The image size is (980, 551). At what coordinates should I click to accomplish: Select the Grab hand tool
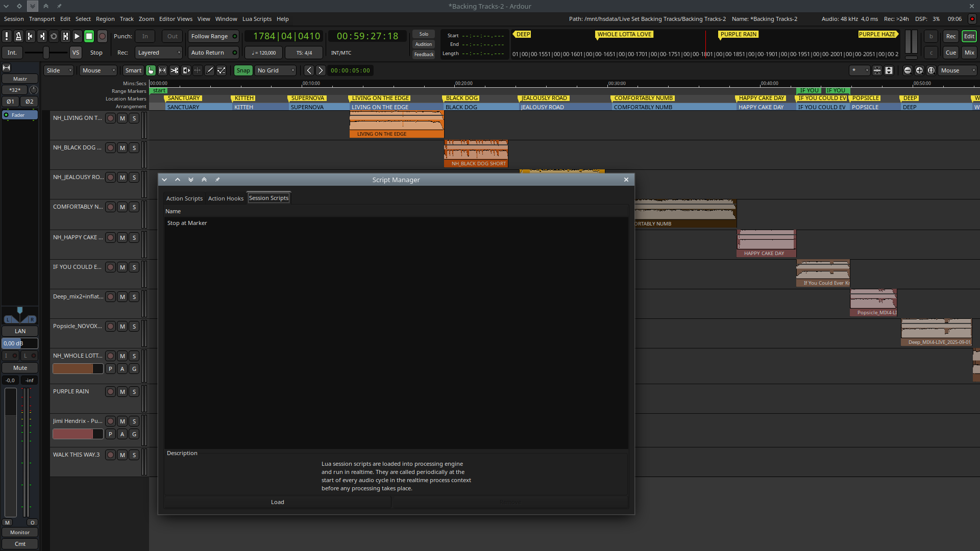151,70
